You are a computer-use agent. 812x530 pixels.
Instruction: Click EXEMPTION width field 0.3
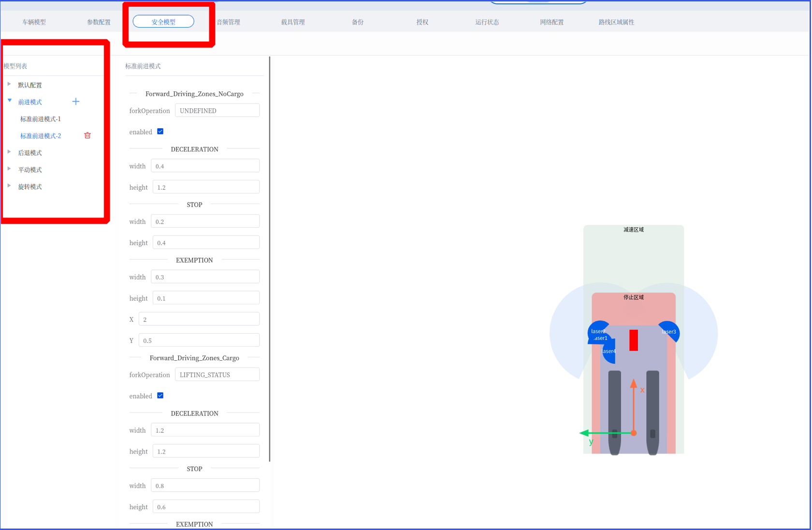[205, 277]
